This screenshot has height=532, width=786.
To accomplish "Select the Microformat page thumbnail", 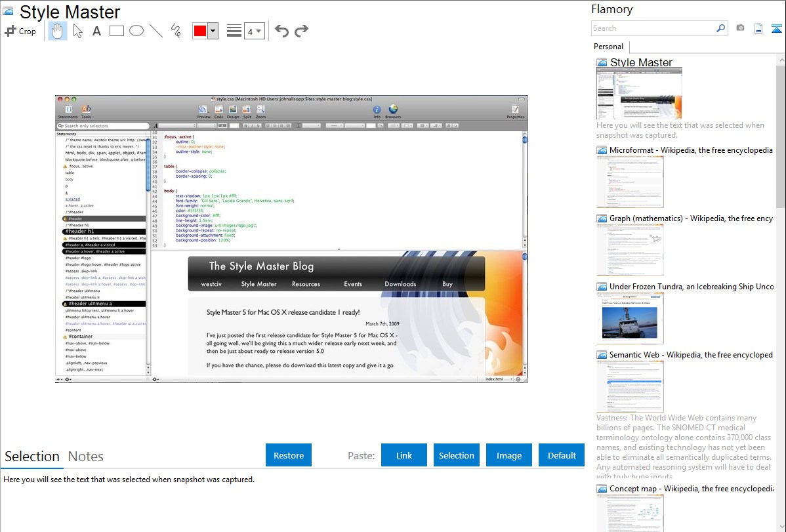I will (x=630, y=182).
